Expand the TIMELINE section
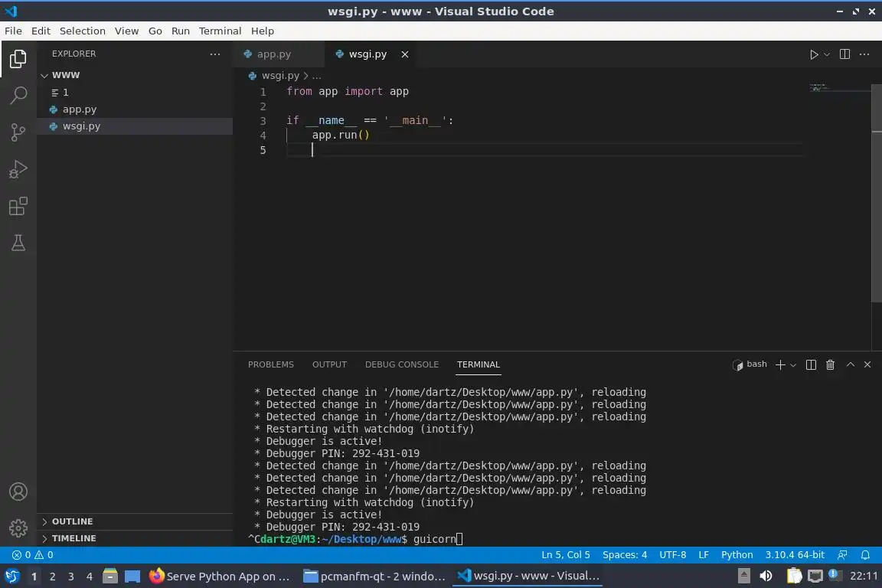Image resolution: width=882 pixels, height=588 pixels. click(135, 538)
